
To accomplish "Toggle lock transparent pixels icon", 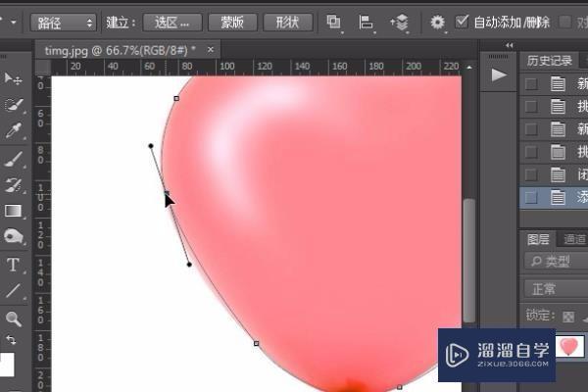I will pos(568,317).
